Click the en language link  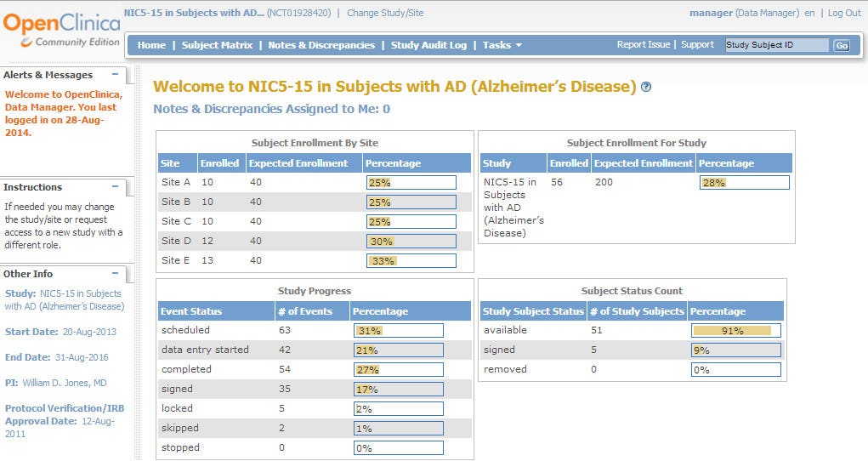(809, 13)
